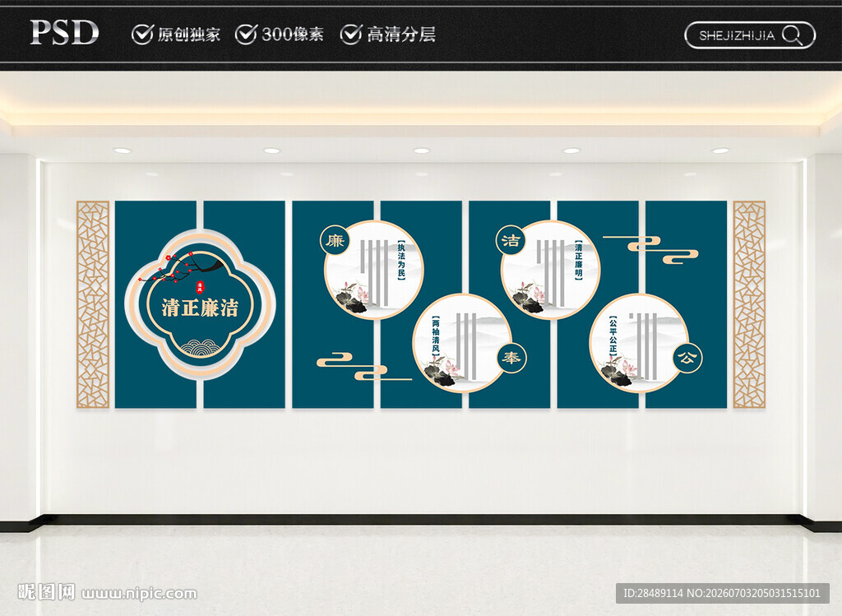Select the 公平公正 circle panel
Viewport: 842px width, 616px height.
639,343
